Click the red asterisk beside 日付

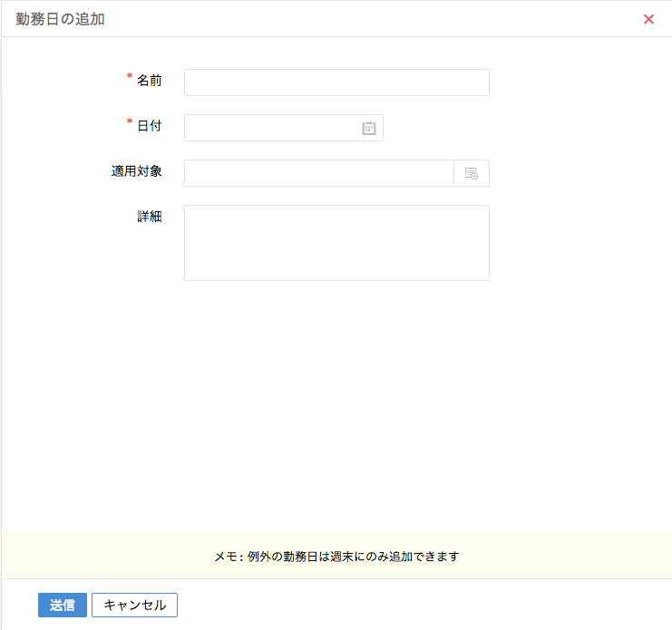pyautogui.click(x=130, y=123)
